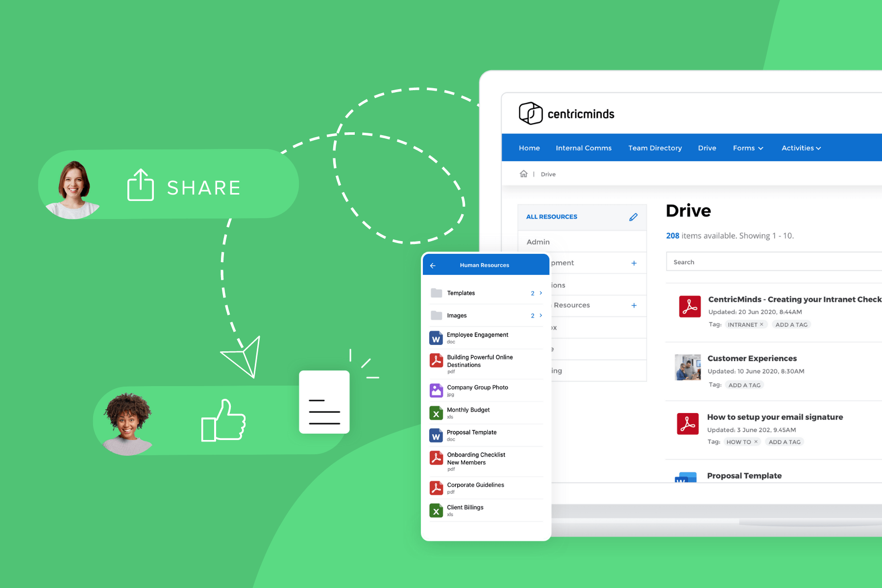Click the 208 items count link
The height and width of the screenshot is (588, 882).
point(672,236)
